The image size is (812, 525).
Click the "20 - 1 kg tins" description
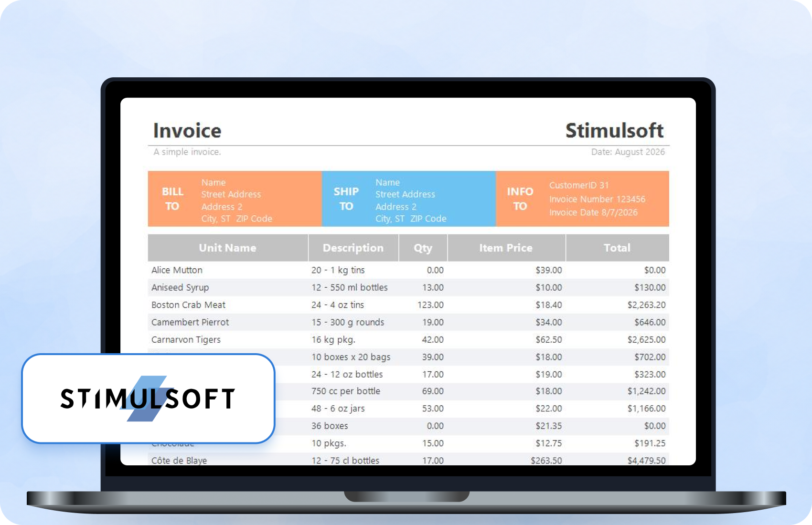click(338, 270)
